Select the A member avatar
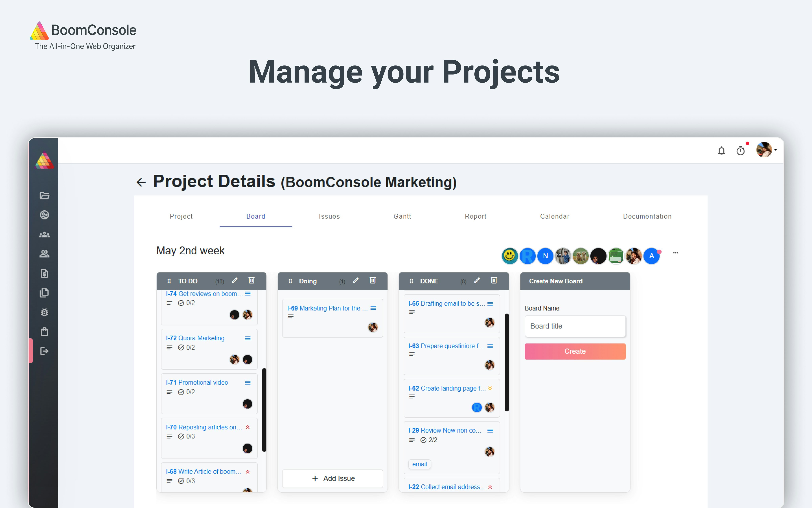 [x=651, y=256]
